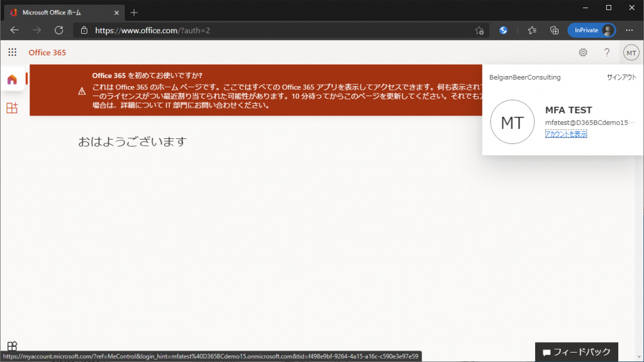The width and height of the screenshot is (644, 362).
Task: Click the browser Forward arrow
Action: click(x=36, y=30)
